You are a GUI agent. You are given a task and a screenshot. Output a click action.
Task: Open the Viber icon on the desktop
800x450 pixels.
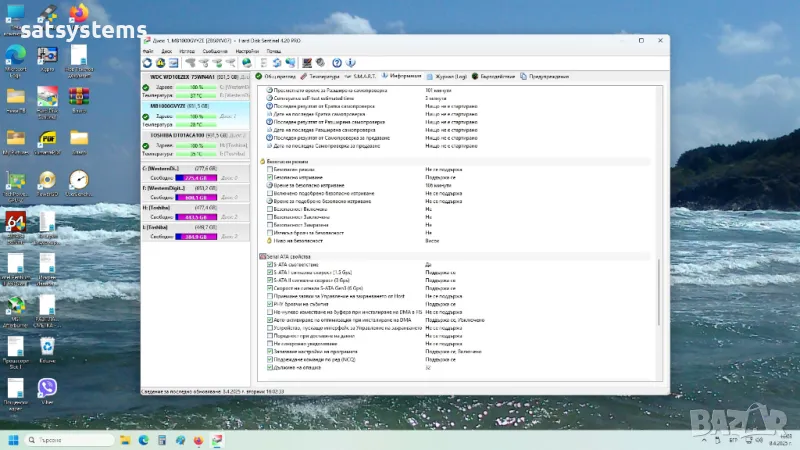(46, 388)
